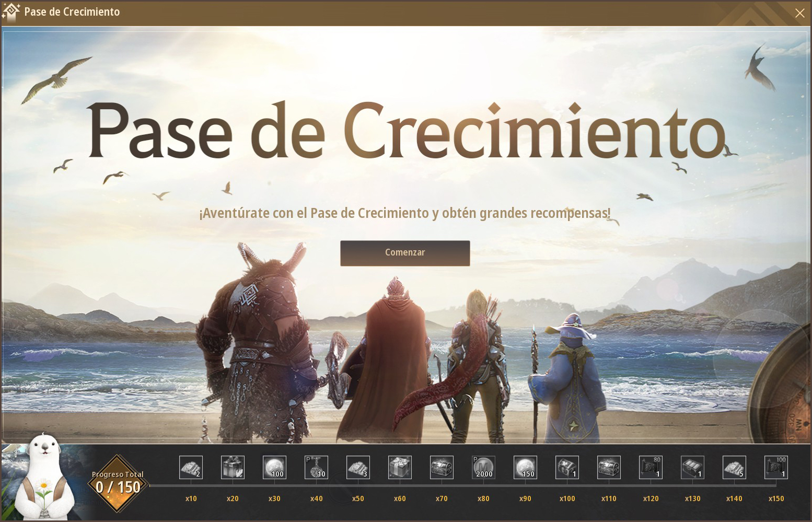The height and width of the screenshot is (522, 812).
Task: Select the x60 gift box reward icon
Action: 400,467
